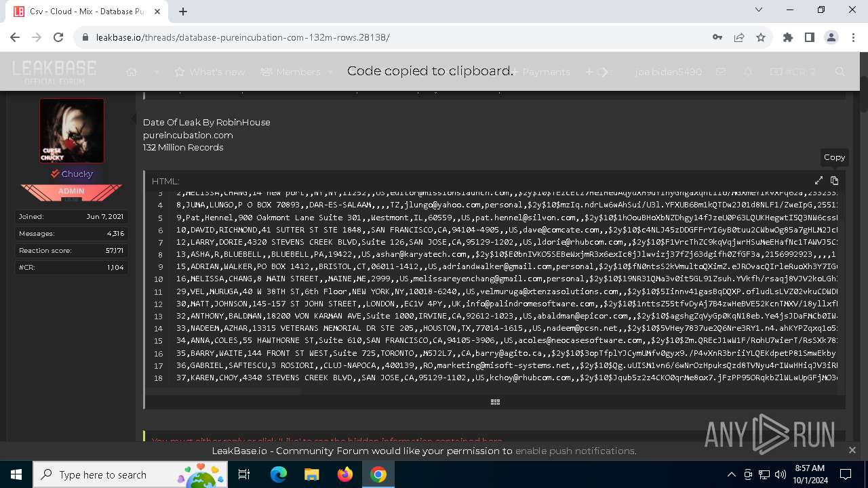Click the address bar URL

(243, 37)
